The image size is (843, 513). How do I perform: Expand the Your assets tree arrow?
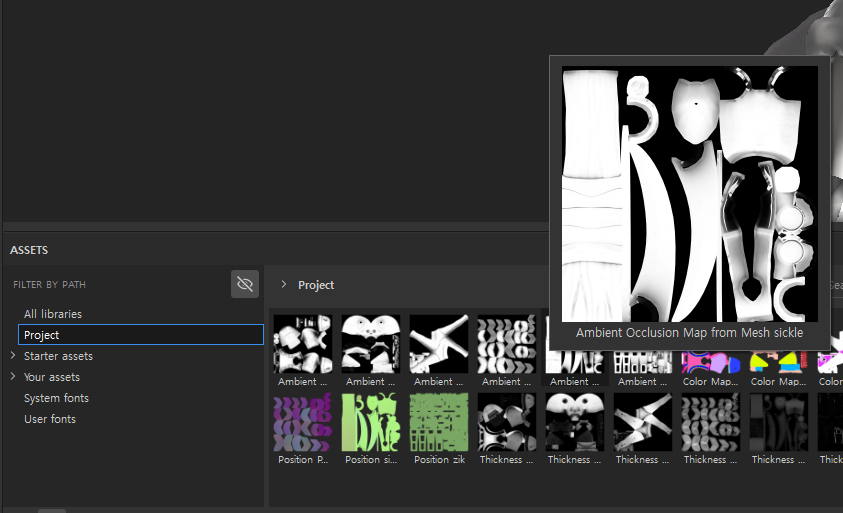point(13,377)
